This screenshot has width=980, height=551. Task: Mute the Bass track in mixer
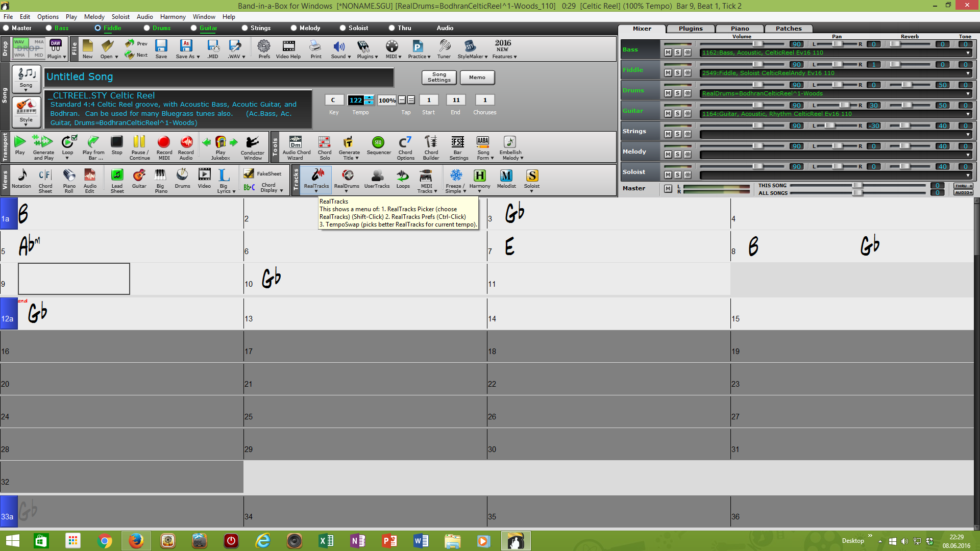[668, 53]
